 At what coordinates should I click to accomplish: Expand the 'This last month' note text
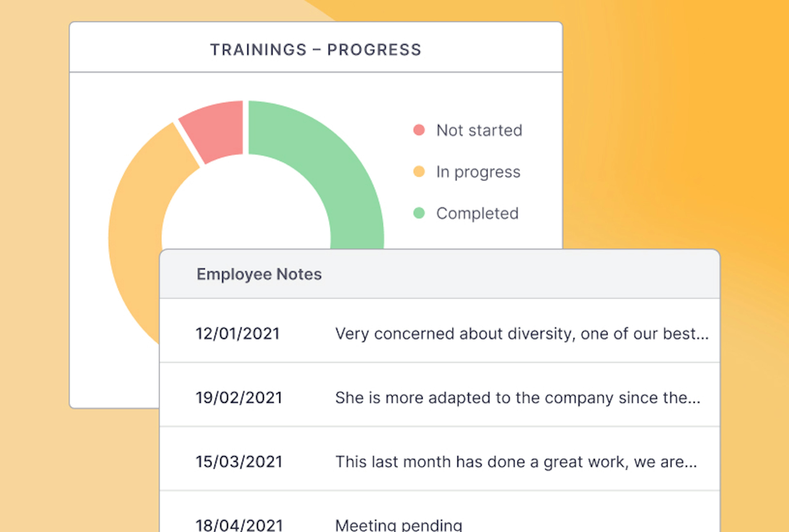(x=516, y=462)
